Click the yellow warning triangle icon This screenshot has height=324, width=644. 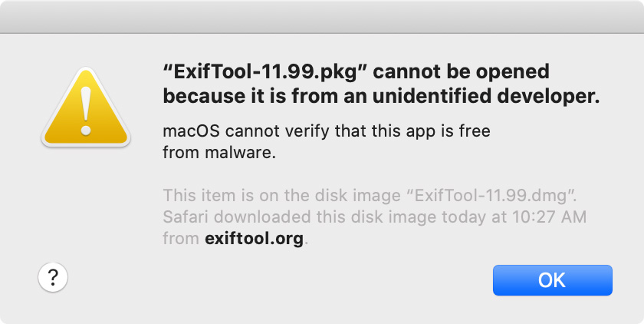tap(86, 107)
